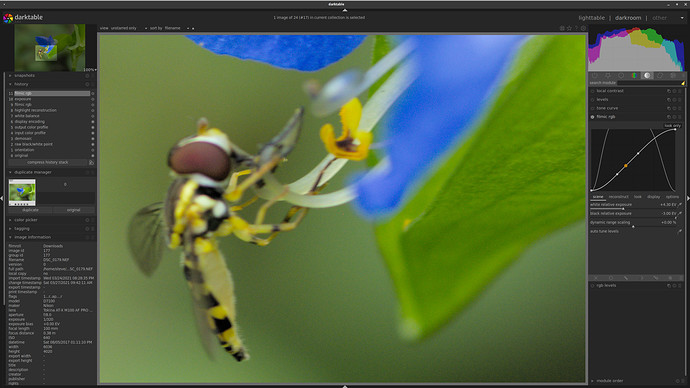The width and height of the screenshot is (690, 388).
Task: Collapse the image information panel
Action: pos(10,238)
